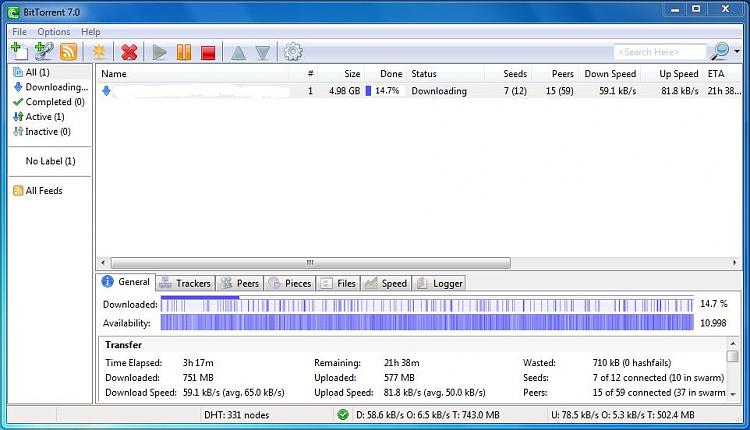Sort by # column header

point(304,74)
